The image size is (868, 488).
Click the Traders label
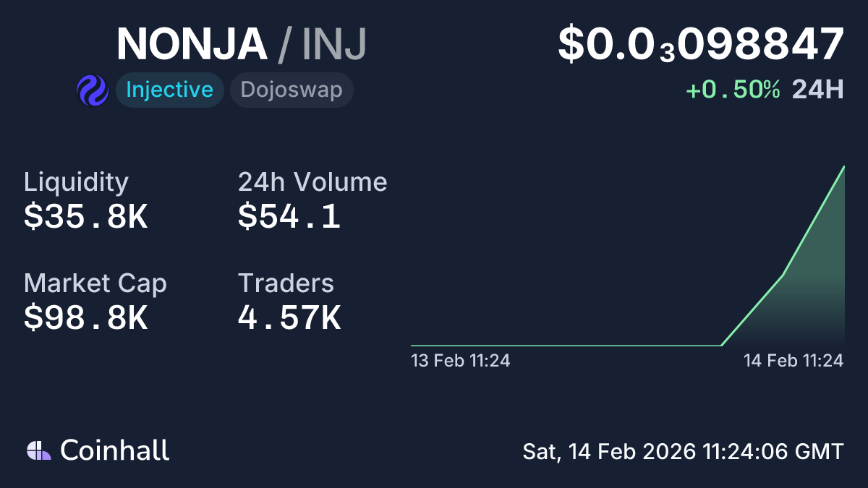[286, 283]
